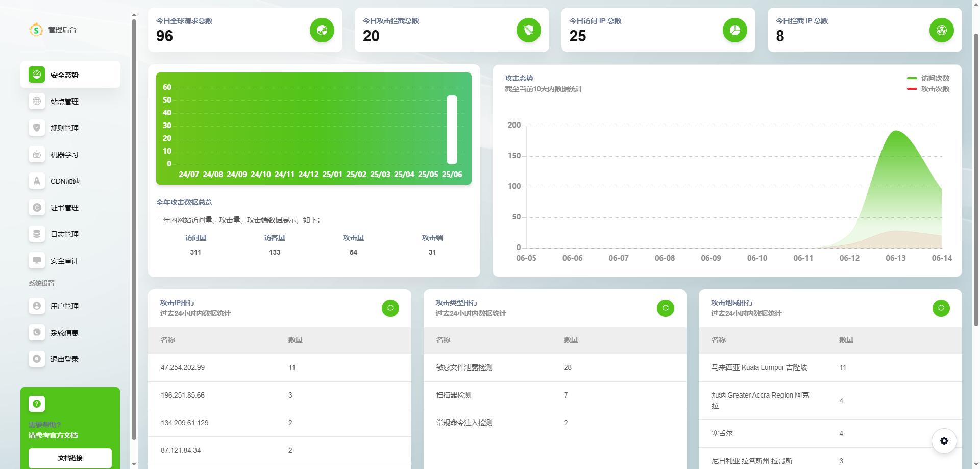
Task: Click the sidebar scroll down arrow
Action: (134, 464)
